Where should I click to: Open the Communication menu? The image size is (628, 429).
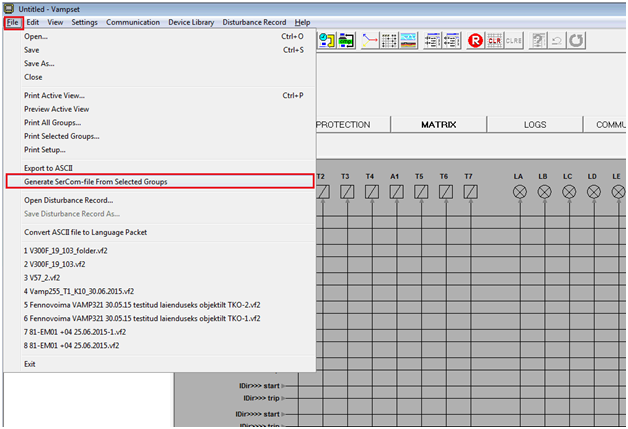click(133, 22)
